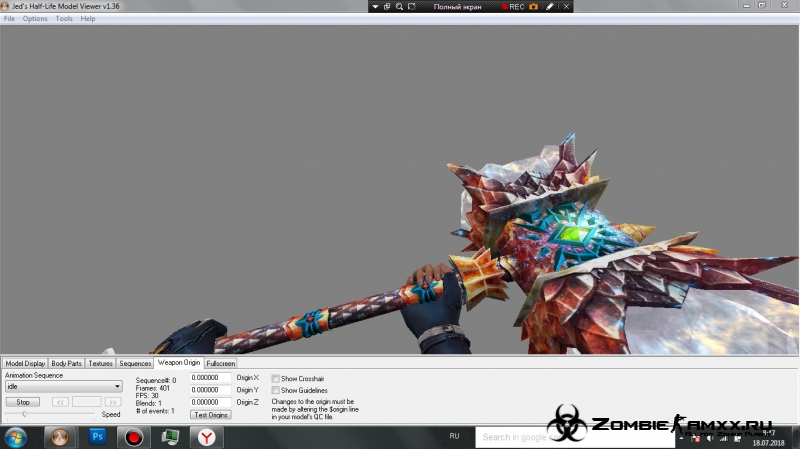The image size is (800, 449).
Task: Click the network signal tray icon
Action: click(x=723, y=438)
